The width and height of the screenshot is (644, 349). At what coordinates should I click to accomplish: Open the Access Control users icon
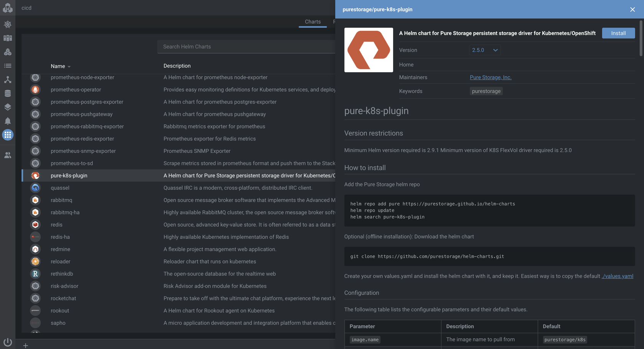(8, 155)
